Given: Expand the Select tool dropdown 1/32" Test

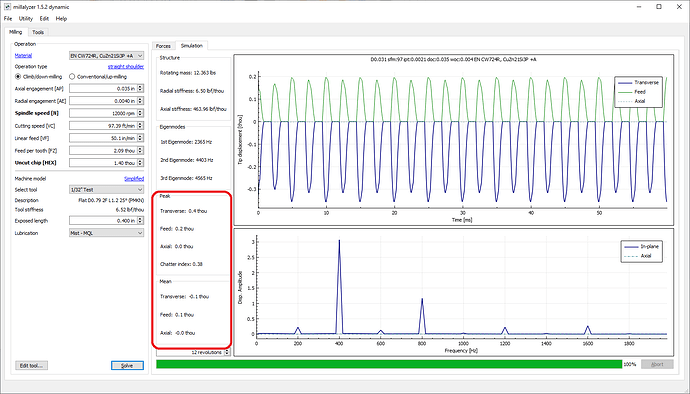Looking at the screenshot, I should (106, 190).
